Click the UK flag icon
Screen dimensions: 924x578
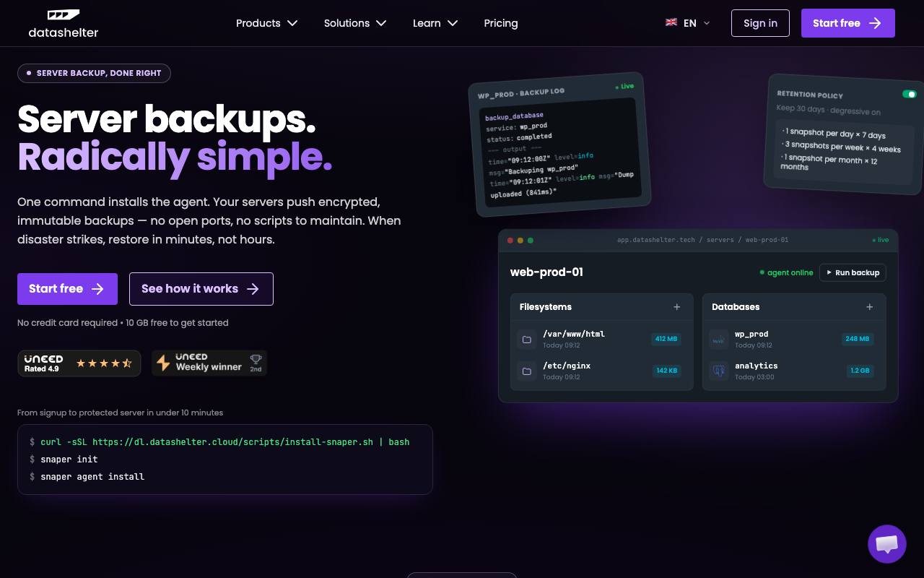click(x=671, y=22)
